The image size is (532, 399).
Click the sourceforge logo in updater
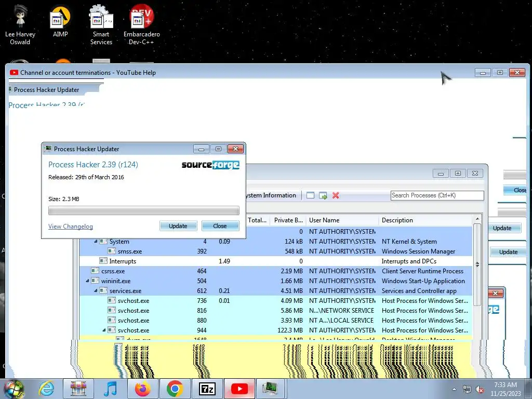210,165
